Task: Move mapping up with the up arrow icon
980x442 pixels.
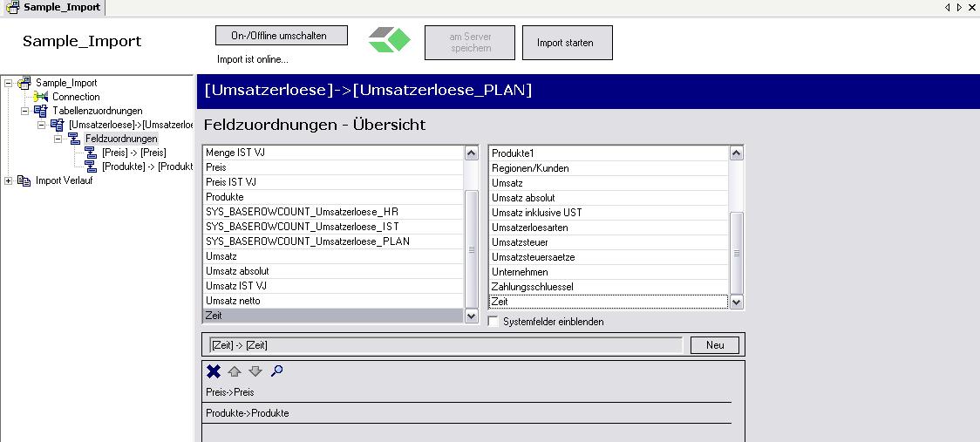Action: coord(235,371)
